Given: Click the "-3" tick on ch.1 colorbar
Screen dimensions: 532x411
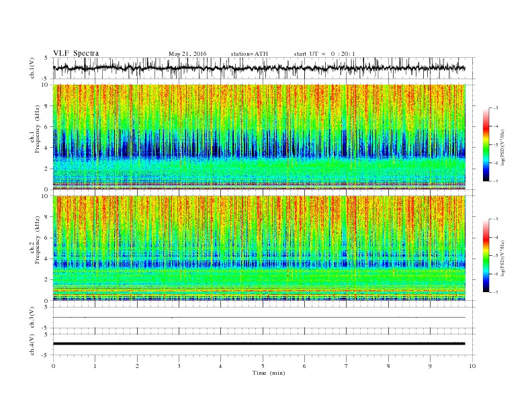Looking at the screenshot, I should [495, 108].
